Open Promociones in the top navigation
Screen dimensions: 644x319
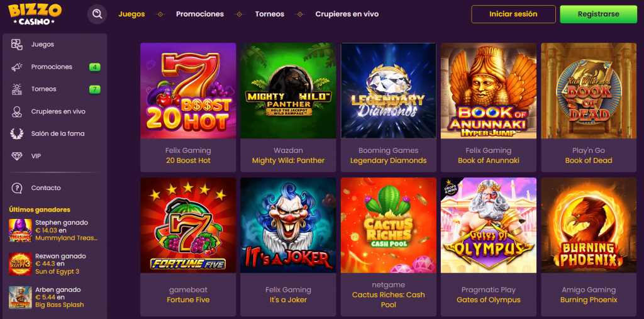click(200, 14)
